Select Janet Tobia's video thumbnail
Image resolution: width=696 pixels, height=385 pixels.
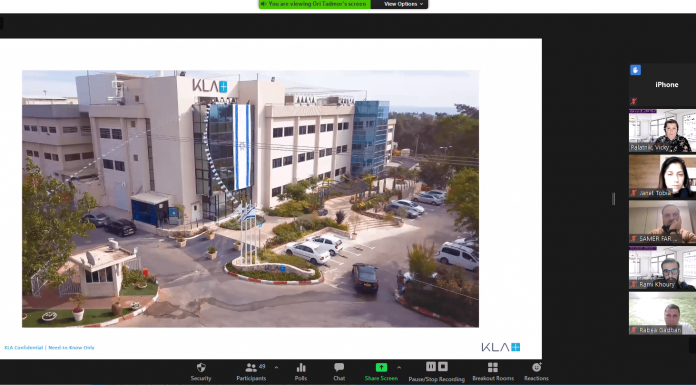662,176
